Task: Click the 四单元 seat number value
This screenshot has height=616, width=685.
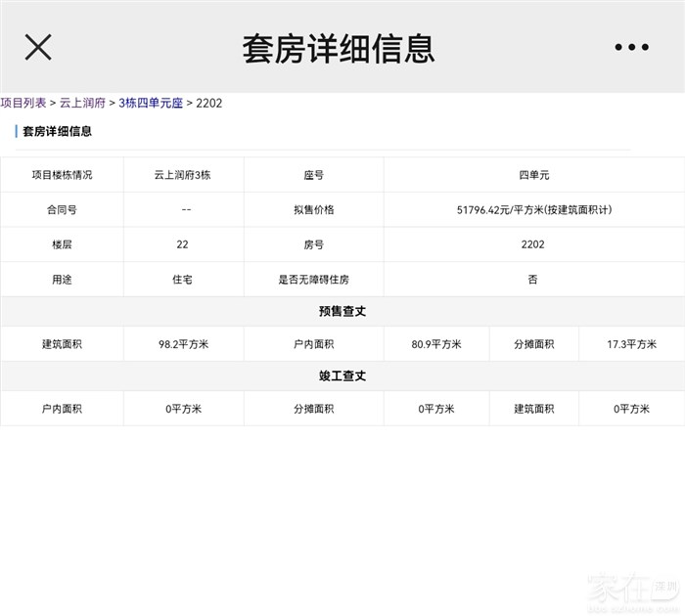Action: (x=533, y=175)
